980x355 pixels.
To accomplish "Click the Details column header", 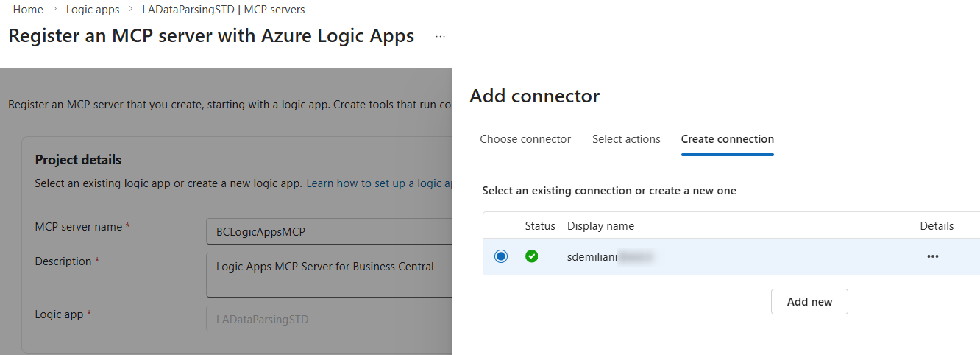I will 937,226.
